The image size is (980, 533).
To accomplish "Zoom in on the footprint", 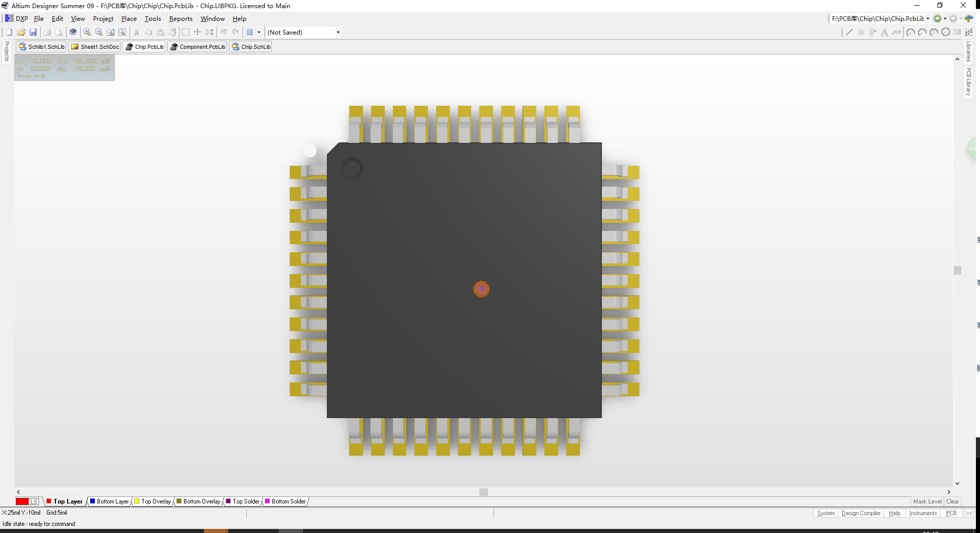I will 87,32.
